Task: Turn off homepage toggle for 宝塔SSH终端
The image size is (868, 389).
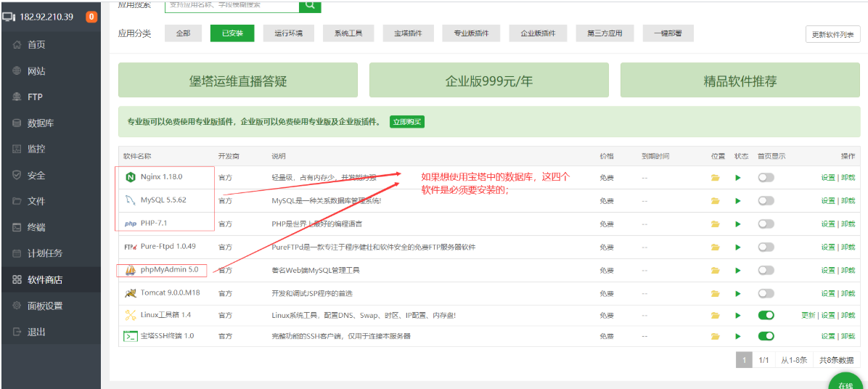Action: click(766, 336)
